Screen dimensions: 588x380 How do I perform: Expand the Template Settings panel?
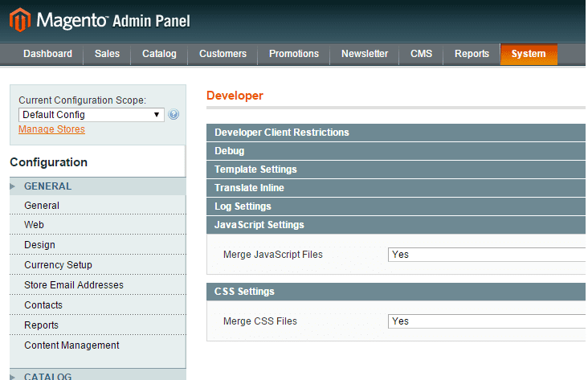396,170
